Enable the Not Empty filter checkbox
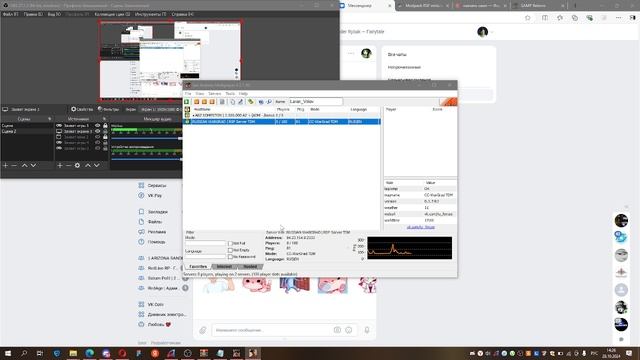The height and width of the screenshot is (360, 640). (230, 250)
